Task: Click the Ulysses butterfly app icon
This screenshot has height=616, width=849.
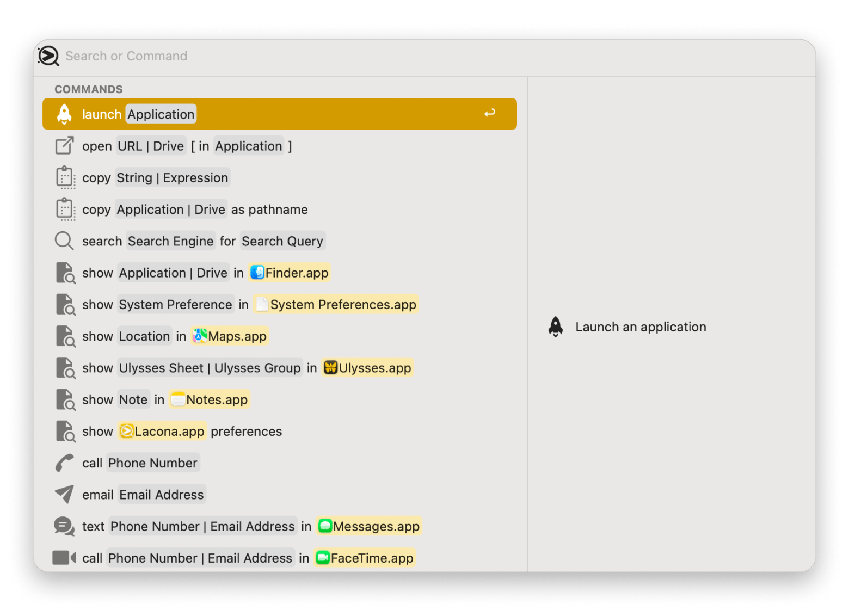Action: click(331, 368)
